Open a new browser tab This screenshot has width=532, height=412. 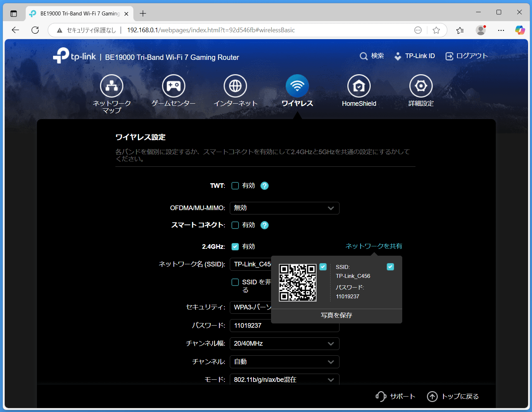(x=143, y=14)
